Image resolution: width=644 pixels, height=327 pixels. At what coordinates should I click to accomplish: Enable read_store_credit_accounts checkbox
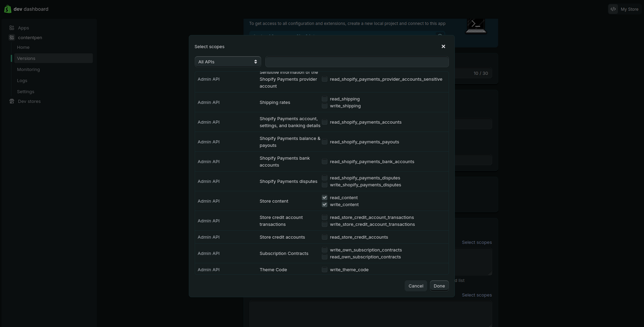point(324,237)
